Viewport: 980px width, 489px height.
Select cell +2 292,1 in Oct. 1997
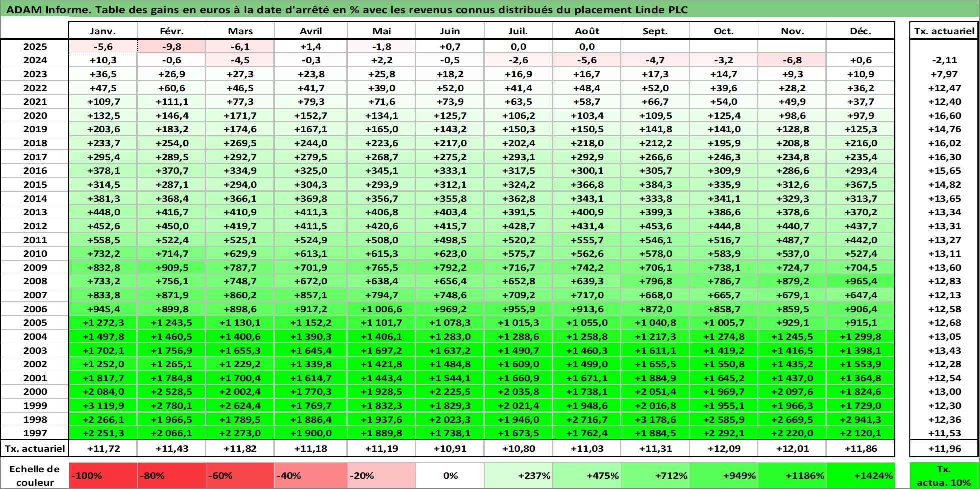click(x=724, y=433)
